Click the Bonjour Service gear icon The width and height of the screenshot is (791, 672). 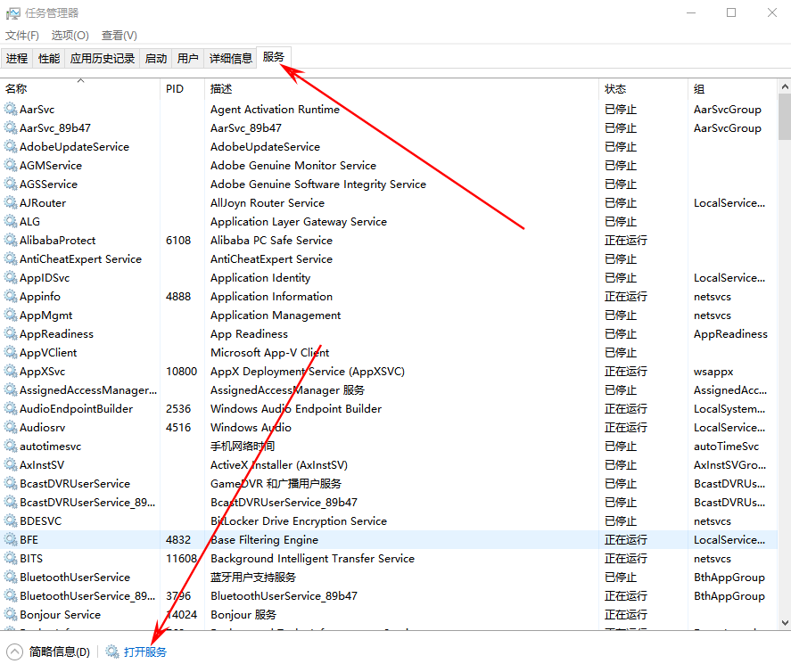[11, 614]
